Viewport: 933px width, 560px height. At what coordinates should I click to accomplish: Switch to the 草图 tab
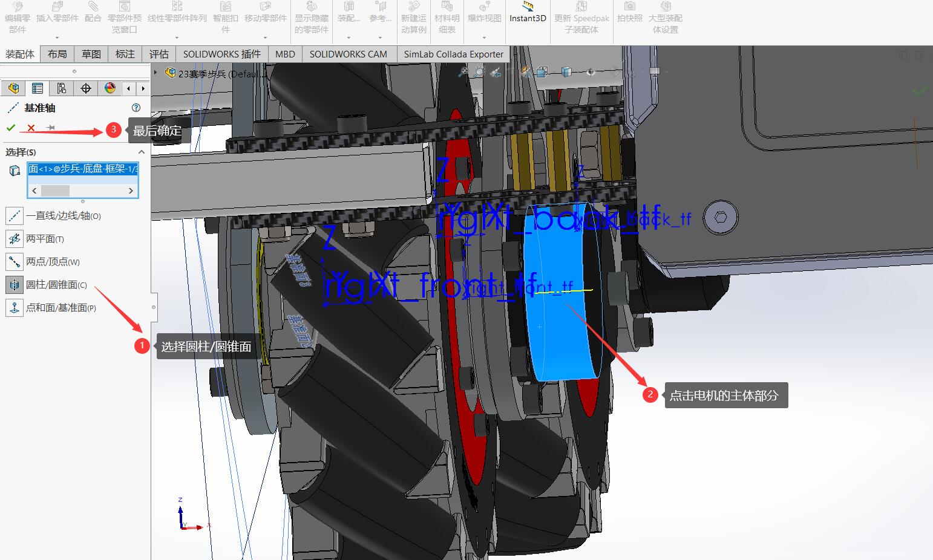[x=91, y=54]
